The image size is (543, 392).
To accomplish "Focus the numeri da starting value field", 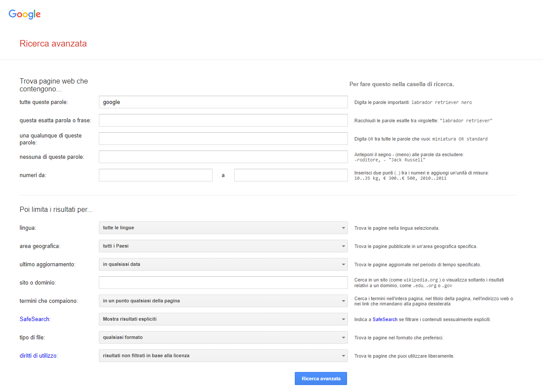I will point(155,175).
